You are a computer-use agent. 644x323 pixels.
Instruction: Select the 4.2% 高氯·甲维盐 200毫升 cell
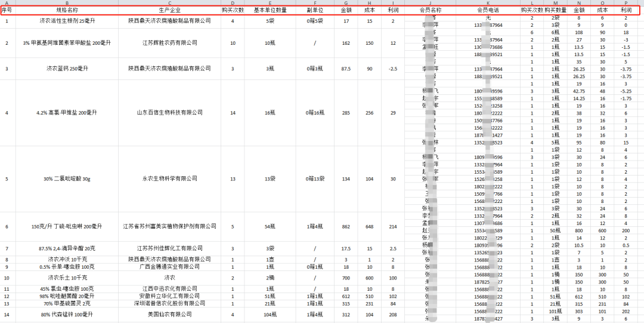67,112
